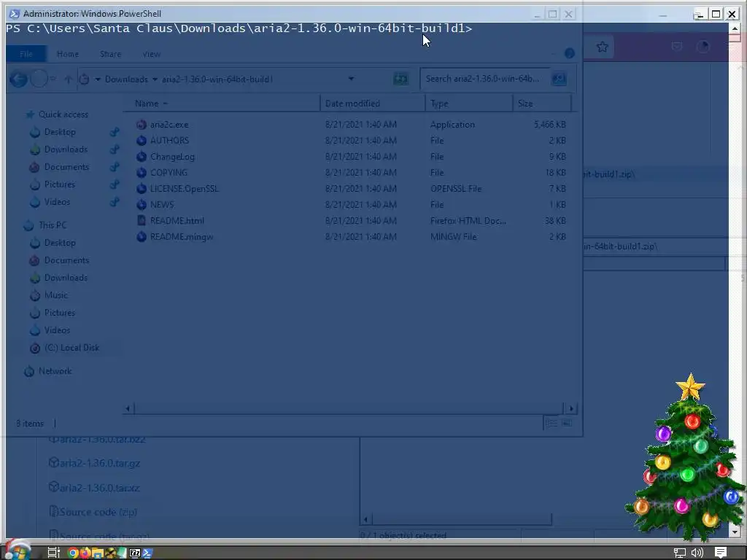Viewport: 747px width, 560px height.
Task: Open the View ribbon tab
Action: 152,54
